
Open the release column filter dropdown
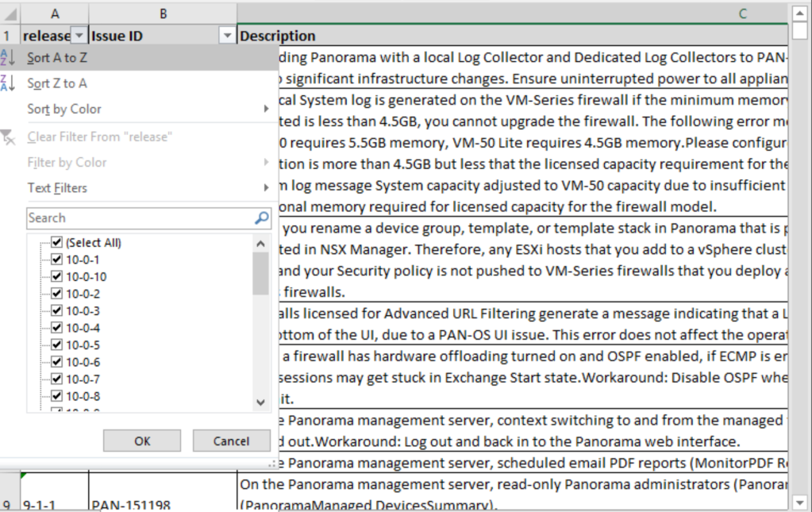79,36
